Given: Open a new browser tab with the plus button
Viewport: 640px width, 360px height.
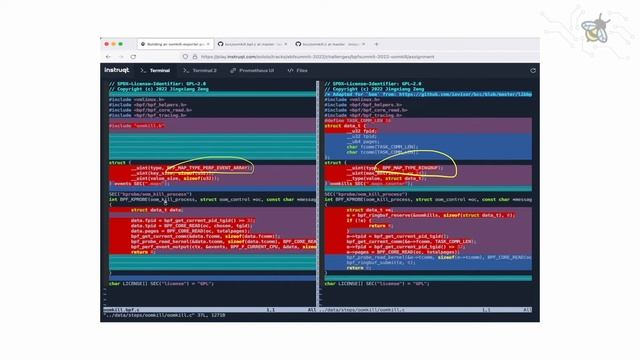Looking at the screenshot, I should (x=376, y=44).
